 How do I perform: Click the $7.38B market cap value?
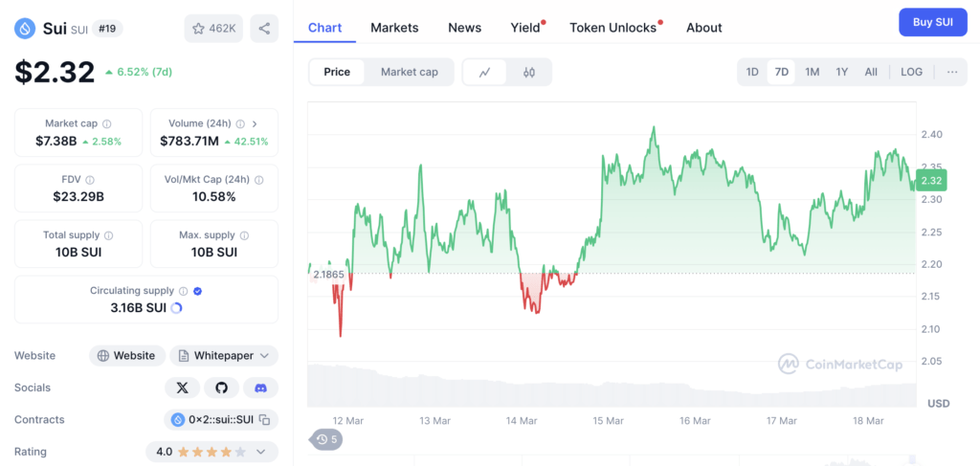point(56,142)
